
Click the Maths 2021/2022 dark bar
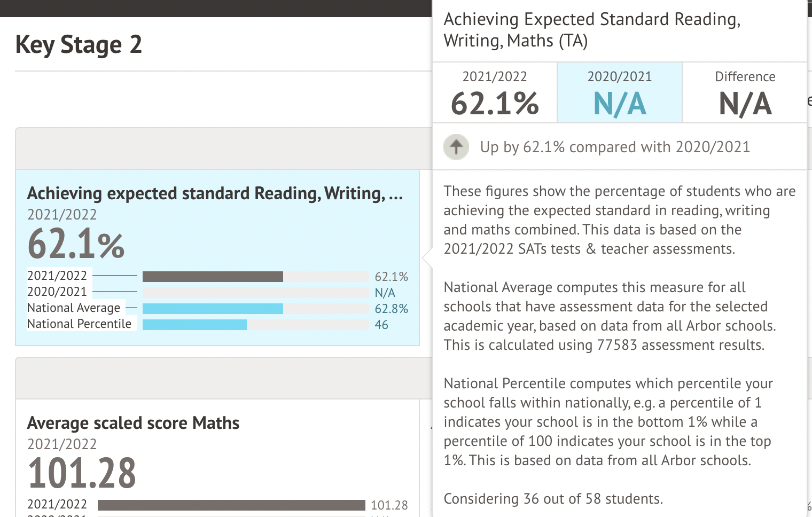(x=231, y=505)
